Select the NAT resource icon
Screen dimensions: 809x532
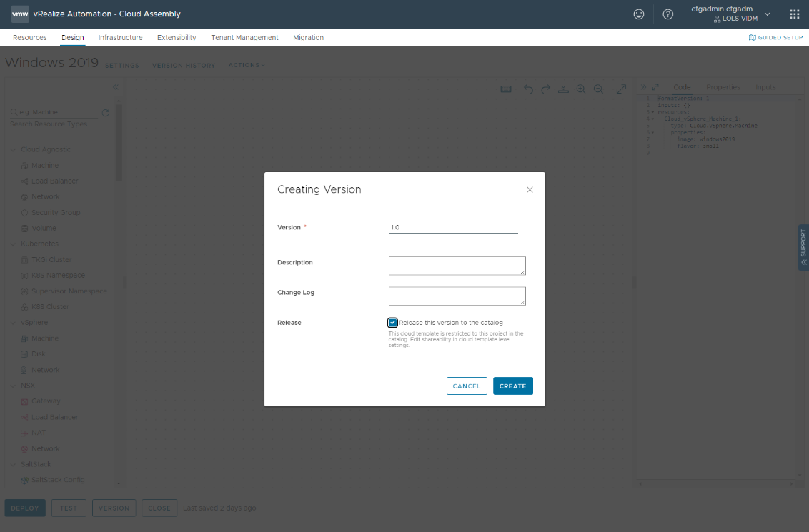(x=24, y=433)
